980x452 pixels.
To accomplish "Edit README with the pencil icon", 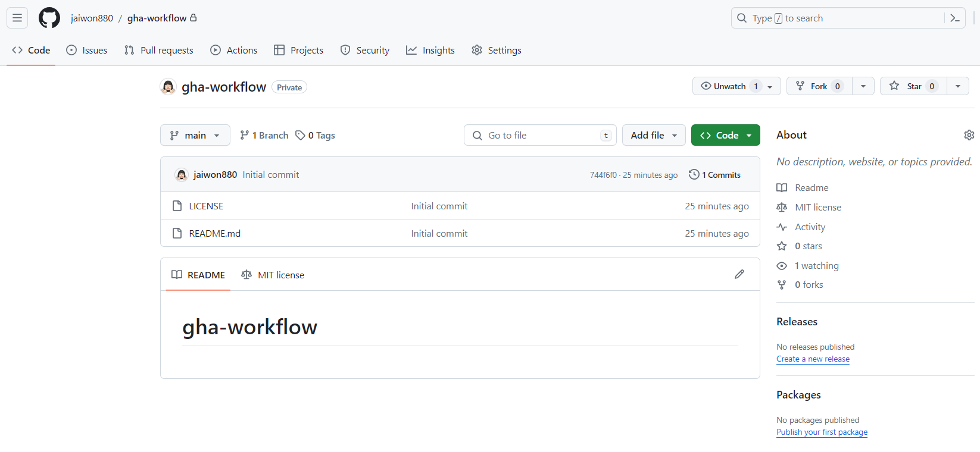I will [739, 274].
